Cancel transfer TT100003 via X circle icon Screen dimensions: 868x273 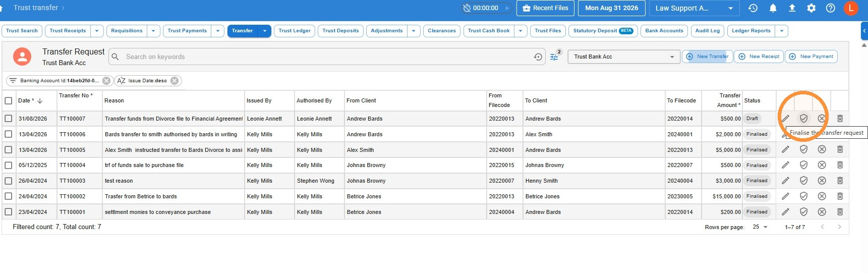tap(822, 181)
